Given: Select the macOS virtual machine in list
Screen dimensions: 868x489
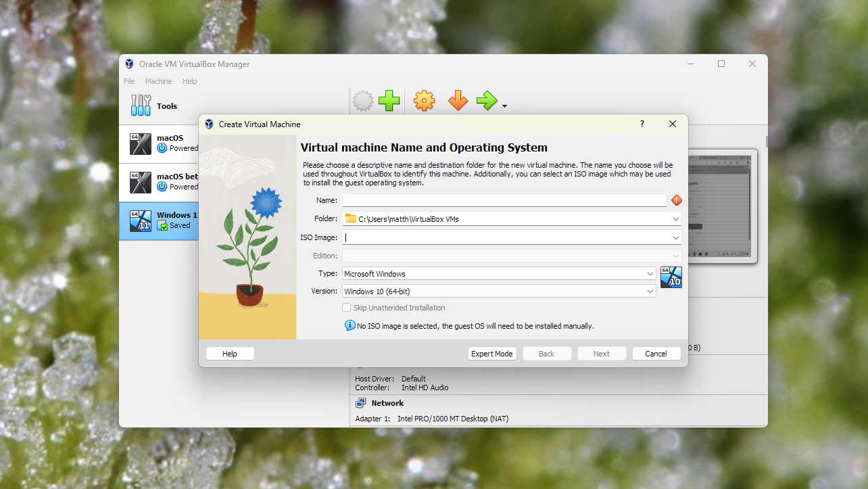Looking at the screenshot, I should (x=160, y=143).
